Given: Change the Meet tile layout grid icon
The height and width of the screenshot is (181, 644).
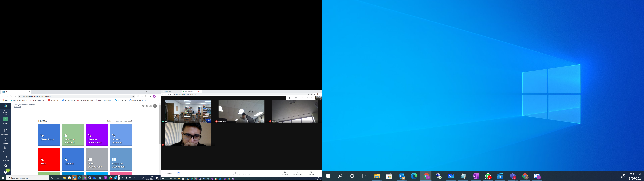Looking at the screenshot, I should pyautogui.click(x=289, y=98).
